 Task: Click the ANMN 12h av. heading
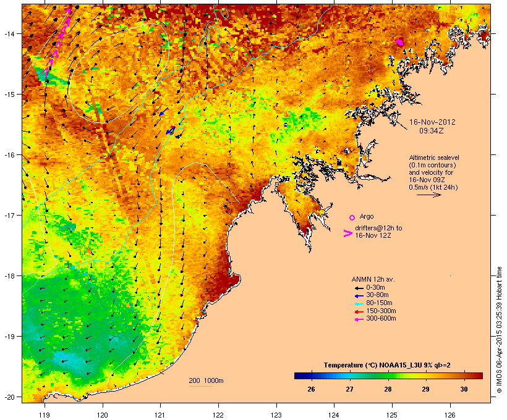pyautogui.click(x=373, y=279)
